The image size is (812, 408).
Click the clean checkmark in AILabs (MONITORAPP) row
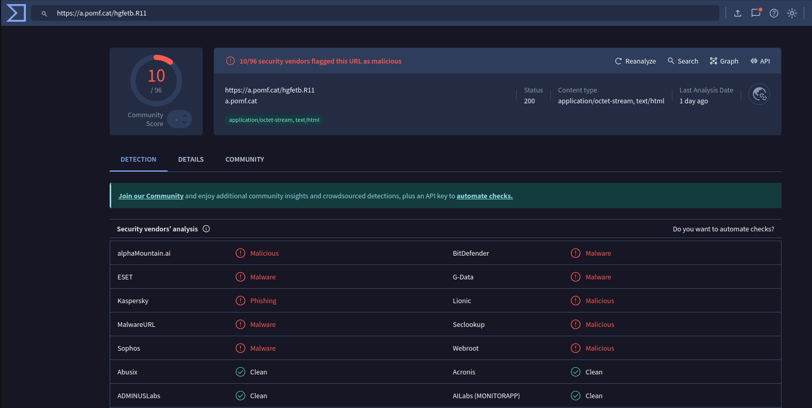tap(575, 396)
